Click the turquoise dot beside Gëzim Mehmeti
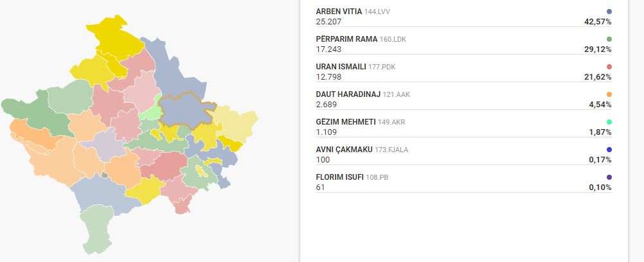 (609, 122)
